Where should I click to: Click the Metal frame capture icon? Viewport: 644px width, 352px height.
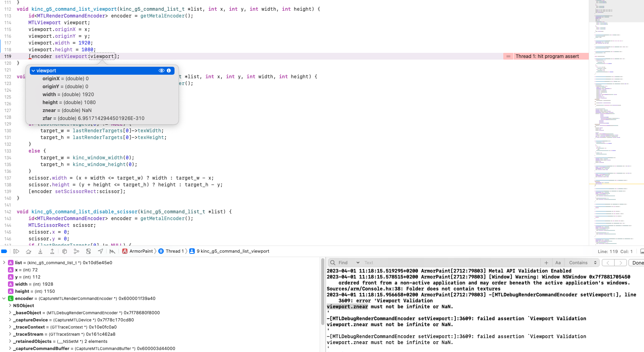pos(113,251)
